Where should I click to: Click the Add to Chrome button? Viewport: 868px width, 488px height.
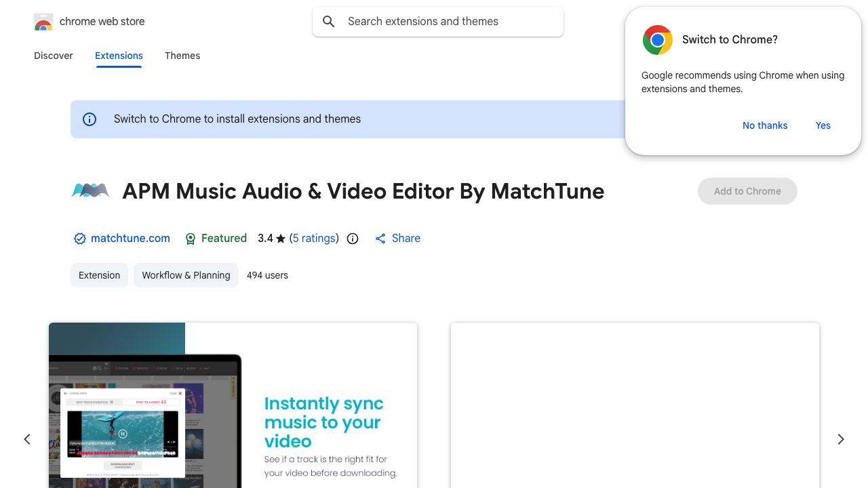(747, 191)
